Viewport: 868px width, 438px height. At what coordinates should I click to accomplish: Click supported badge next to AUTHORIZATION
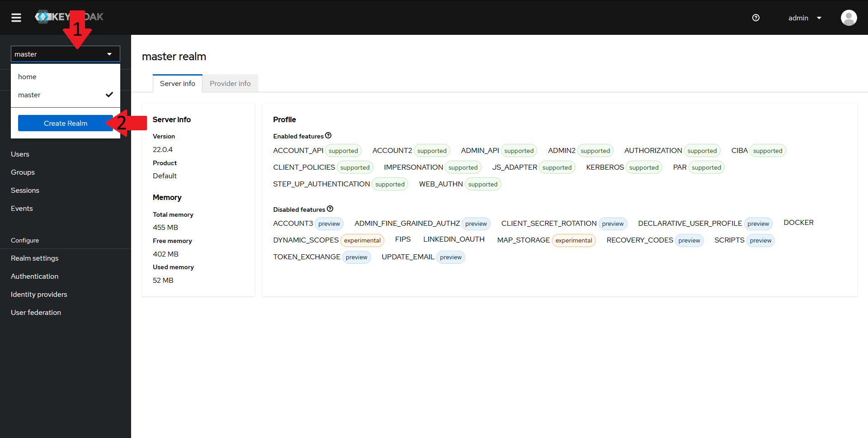702,151
